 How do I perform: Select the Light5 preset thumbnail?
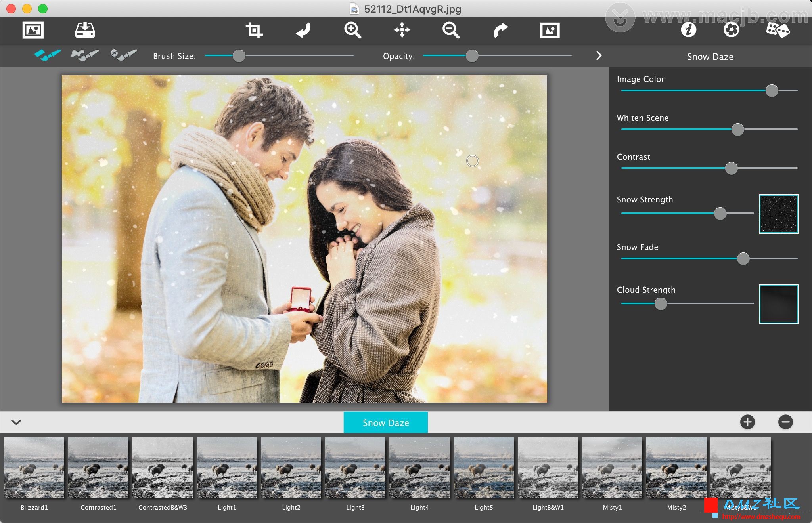(484, 468)
